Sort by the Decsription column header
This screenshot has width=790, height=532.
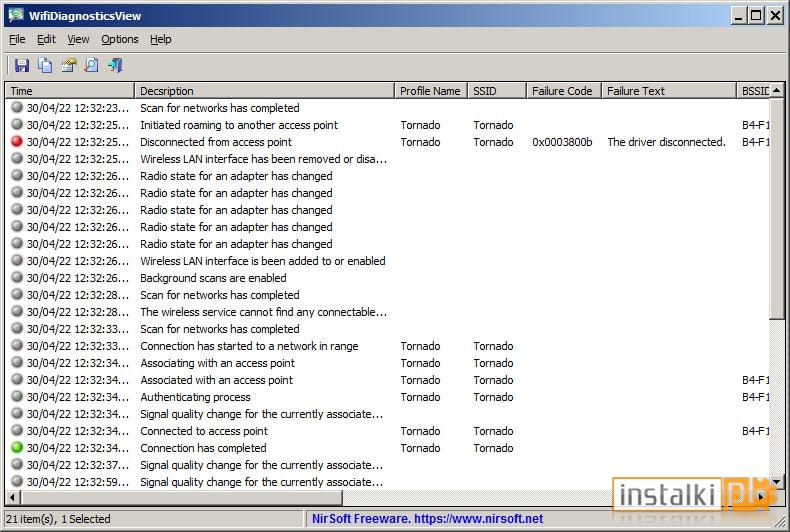point(264,91)
